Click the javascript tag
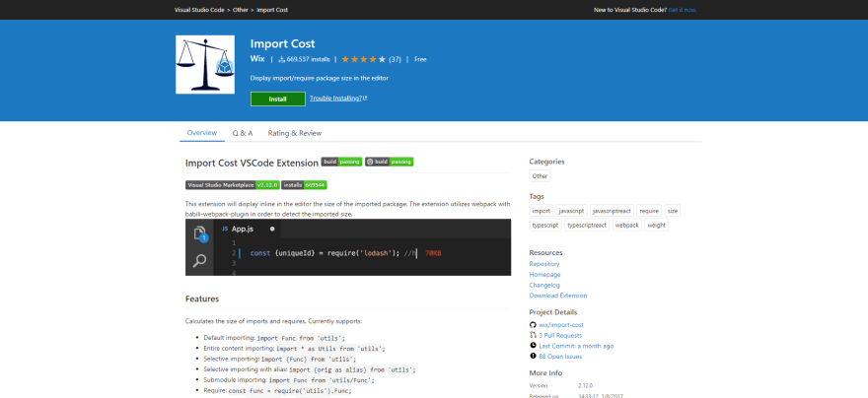 click(571, 211)
